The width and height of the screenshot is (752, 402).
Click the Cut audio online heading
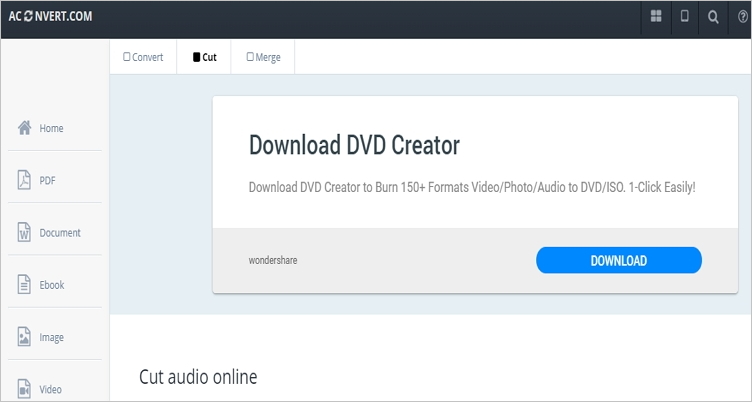pyautogui.click(x=198, y=377)
